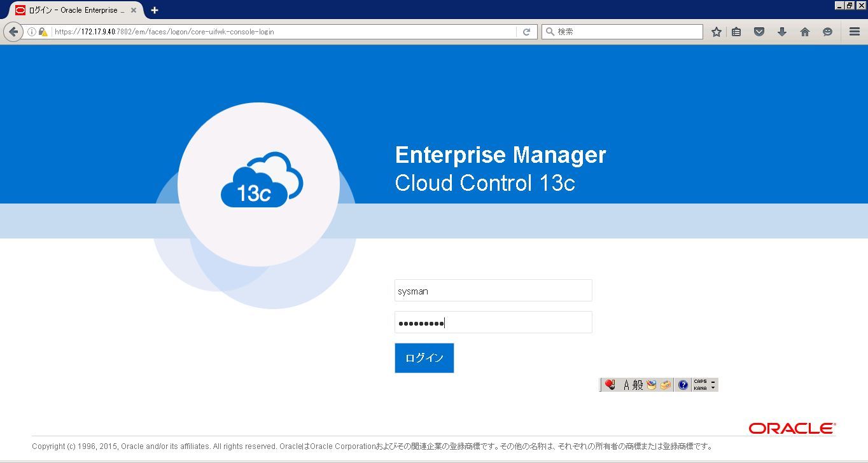Screen dimensions: 868x463
Task: Restore down the browser window
Action: pos(850,5)
